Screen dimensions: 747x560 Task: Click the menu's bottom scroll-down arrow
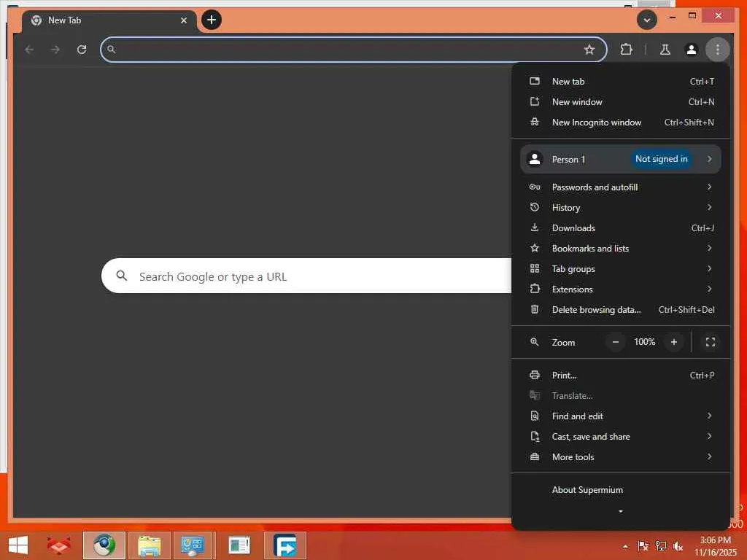[x=620, y=511]
